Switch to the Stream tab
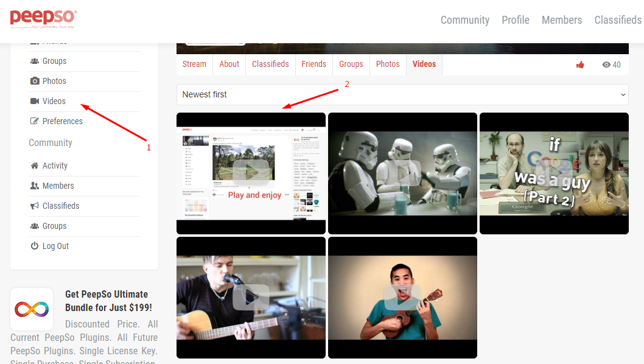644x364 pixels. click(194, 65)
